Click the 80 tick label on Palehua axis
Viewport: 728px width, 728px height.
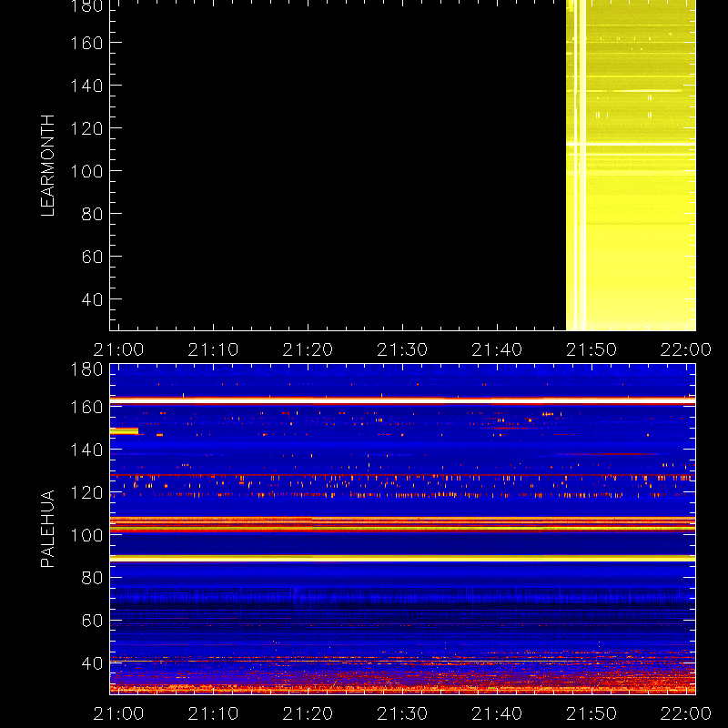[92, 578]
